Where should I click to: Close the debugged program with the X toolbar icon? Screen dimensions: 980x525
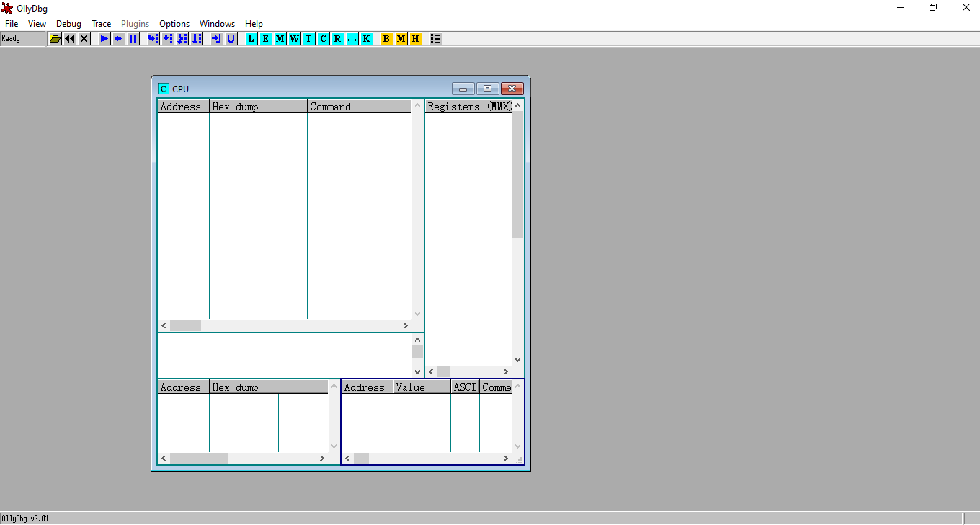point(84,39)
